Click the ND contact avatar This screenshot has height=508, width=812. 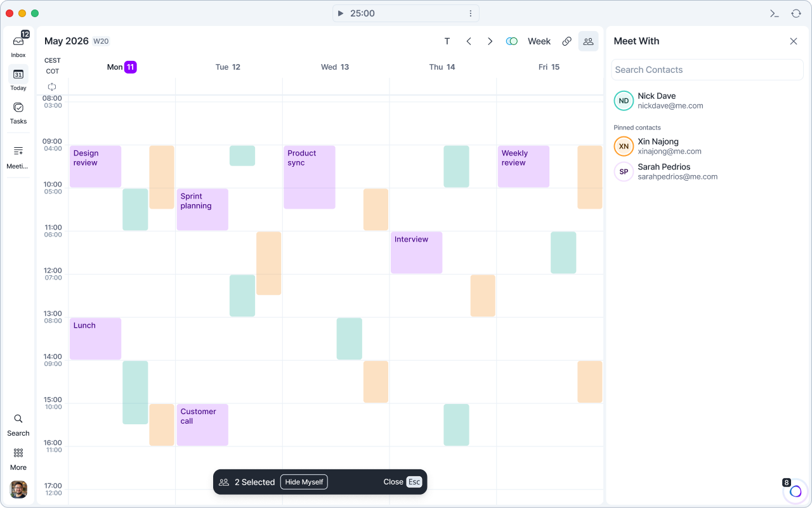click(624, 101)
